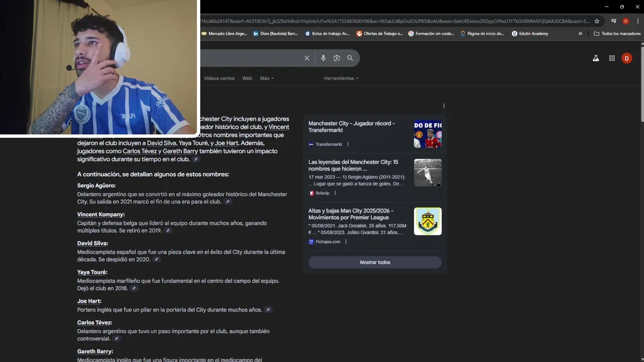Clear the search box with X
Image resolution: width=644 pixels, height=362 pixels.
click(x=307, y=58)
